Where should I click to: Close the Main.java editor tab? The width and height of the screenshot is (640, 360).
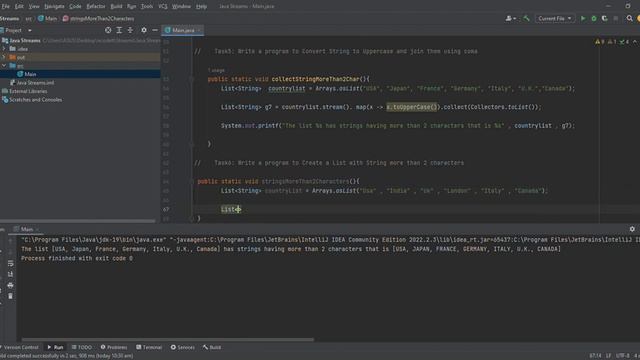(x=199, y=30)
